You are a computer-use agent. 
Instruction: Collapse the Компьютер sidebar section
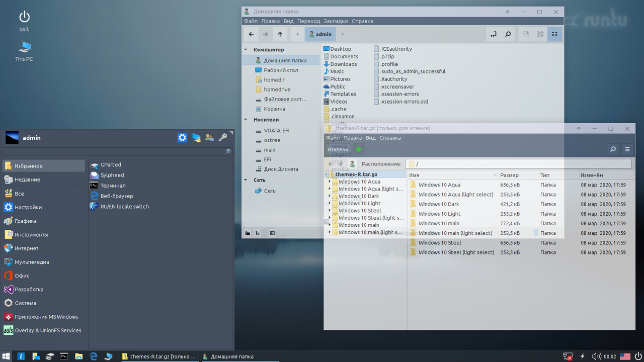(246, 50)
